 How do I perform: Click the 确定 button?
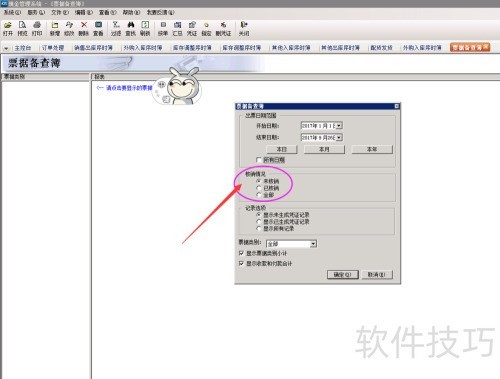pos(343,275)
